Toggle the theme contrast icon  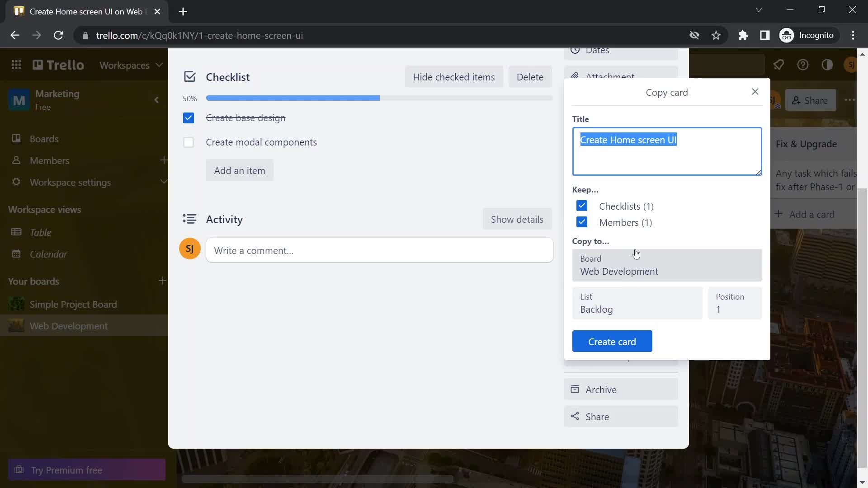pos(827,65)
